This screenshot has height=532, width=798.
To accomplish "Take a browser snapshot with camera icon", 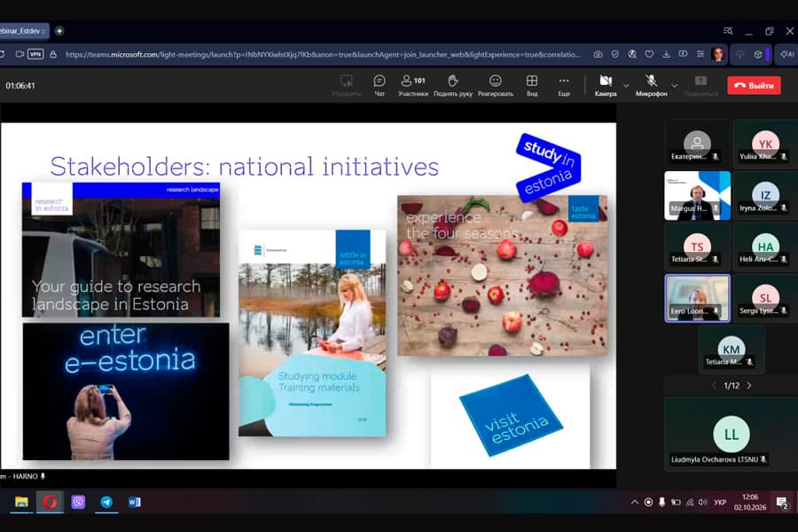I will [598, 54].
